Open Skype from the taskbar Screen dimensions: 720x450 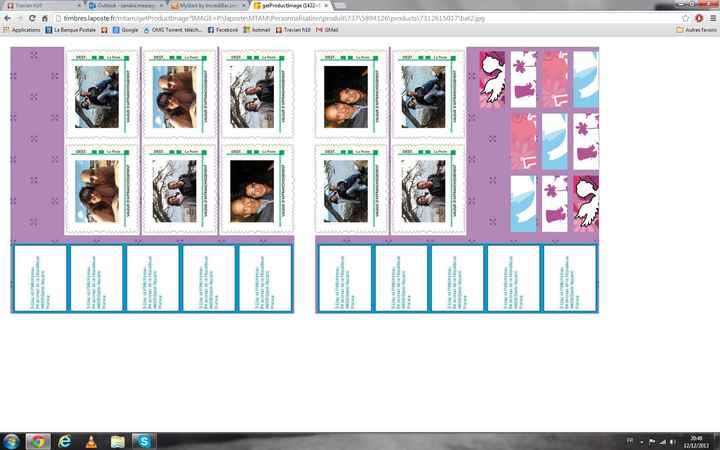click(x=144, y=442)
